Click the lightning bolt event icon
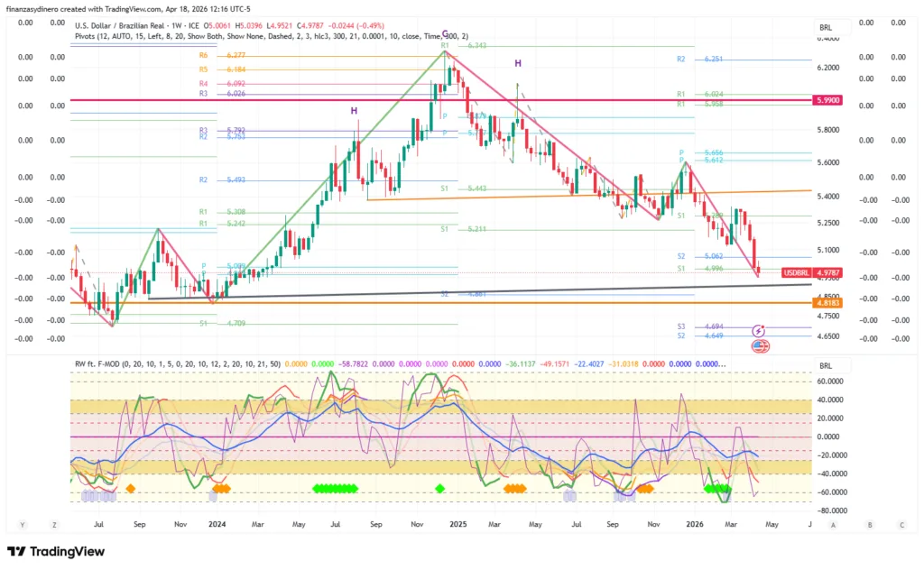 click(760, 332)
